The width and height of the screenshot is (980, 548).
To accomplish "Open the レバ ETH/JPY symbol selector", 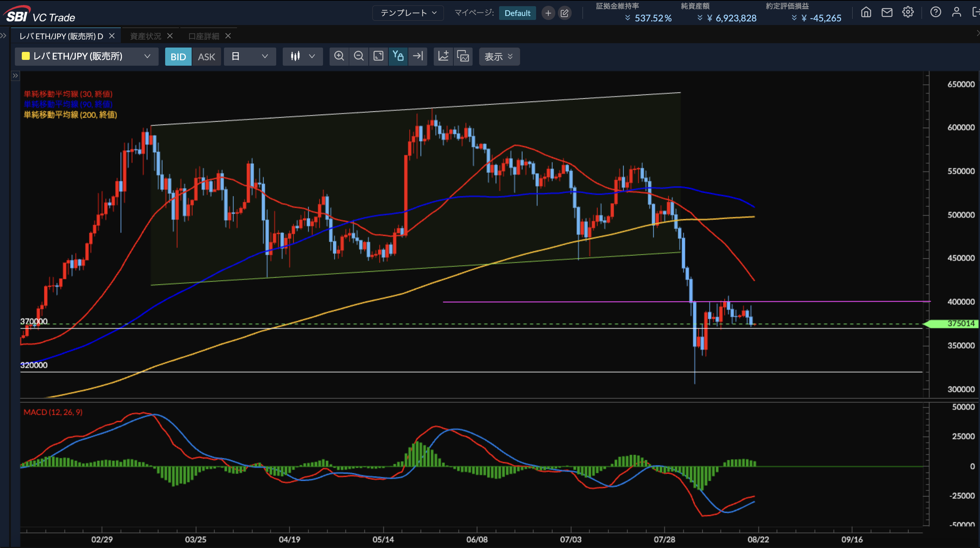I will 87,56.
